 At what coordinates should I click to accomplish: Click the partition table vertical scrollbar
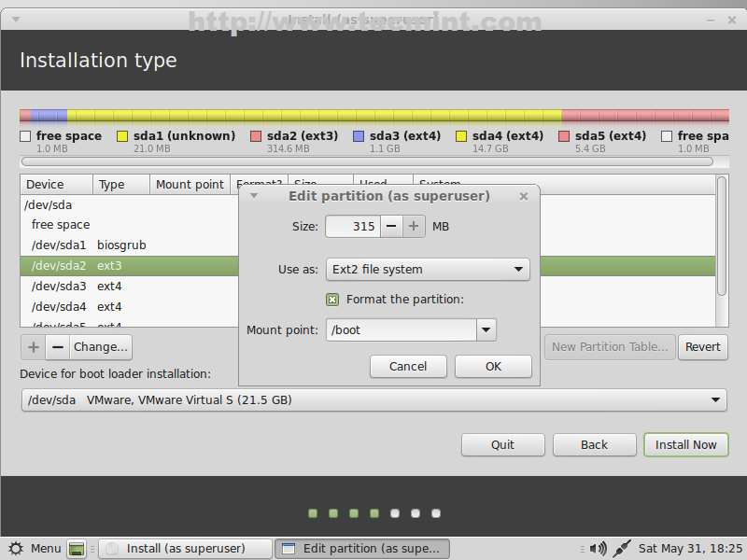[x=722, y=236]
